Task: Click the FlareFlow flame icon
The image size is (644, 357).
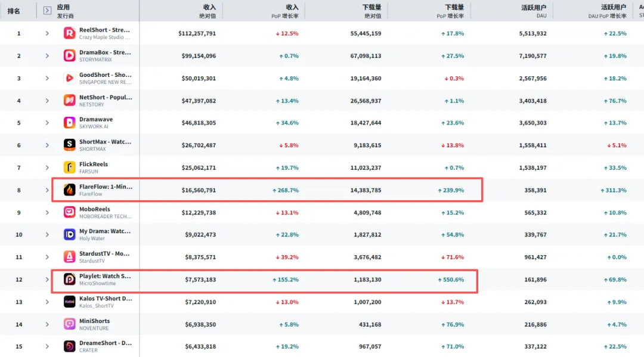Action: 69,190
